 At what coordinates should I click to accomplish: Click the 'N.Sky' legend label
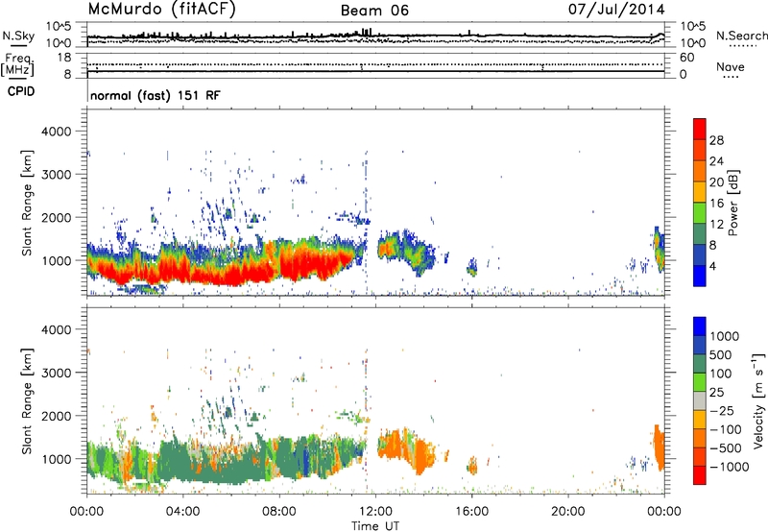coord(18,36)
